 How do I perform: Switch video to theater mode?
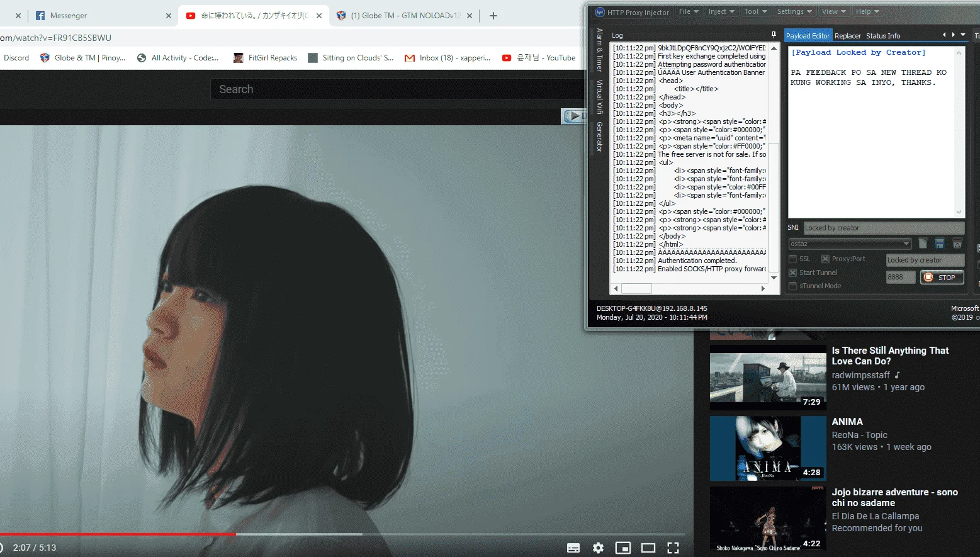coord(648,548)
